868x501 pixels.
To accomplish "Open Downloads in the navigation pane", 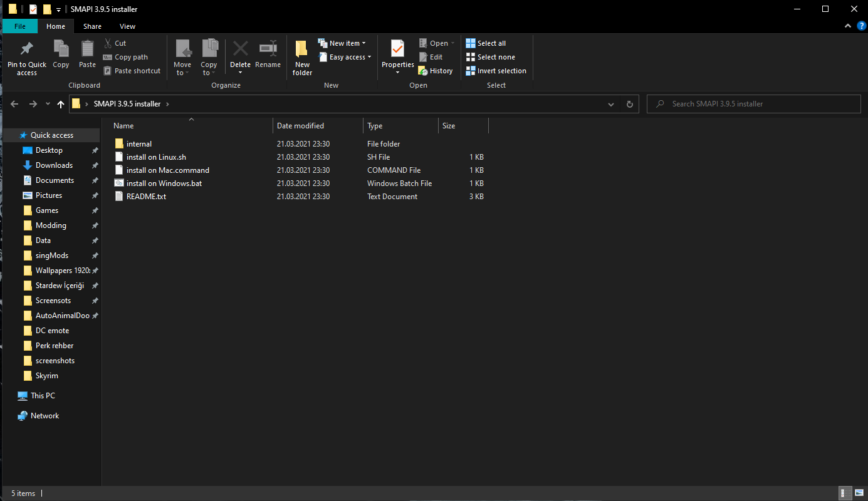I will [x=54, y=165].
